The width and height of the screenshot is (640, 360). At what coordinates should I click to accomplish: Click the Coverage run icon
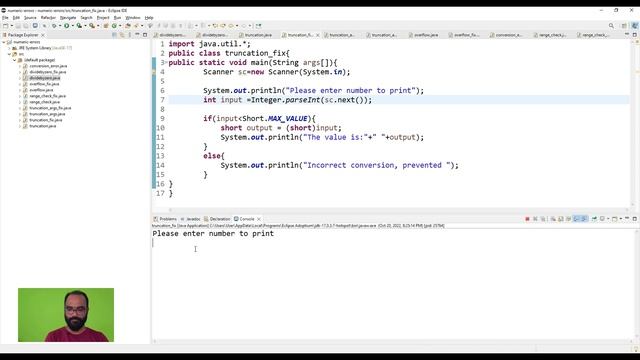[79, 26]
